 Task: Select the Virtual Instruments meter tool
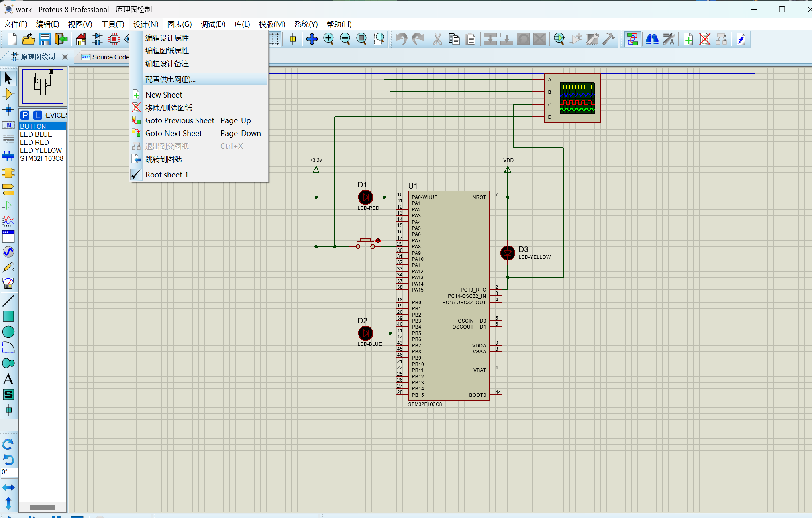coord(8,283)
